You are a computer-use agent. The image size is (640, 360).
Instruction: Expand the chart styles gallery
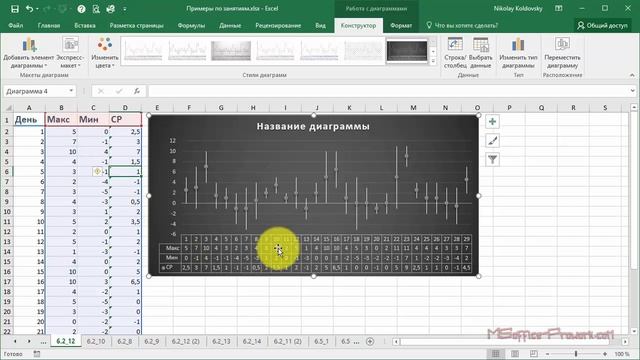[433, 61]
